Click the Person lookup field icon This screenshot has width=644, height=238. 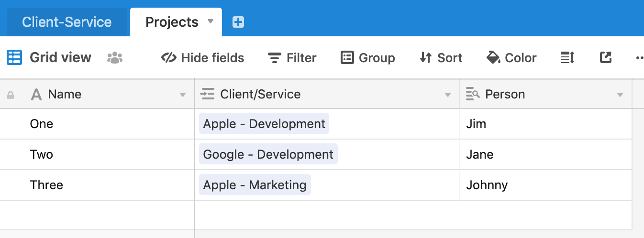(473, 94)
